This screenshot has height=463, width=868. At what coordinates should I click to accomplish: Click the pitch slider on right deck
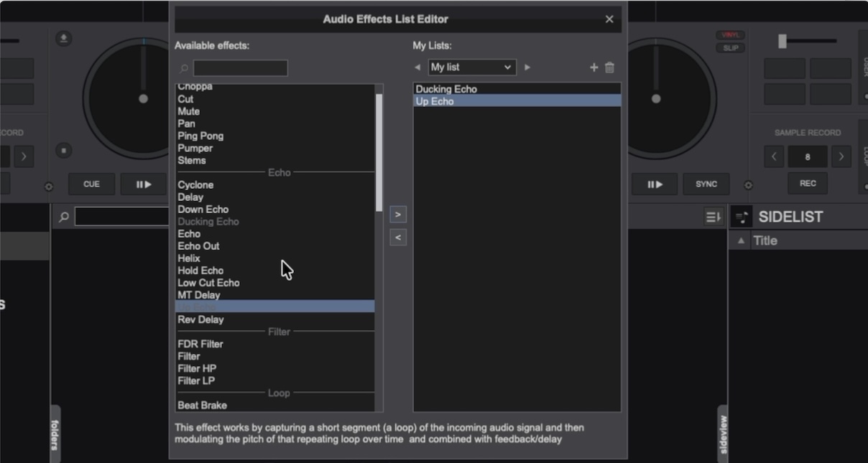coord(782,41)
